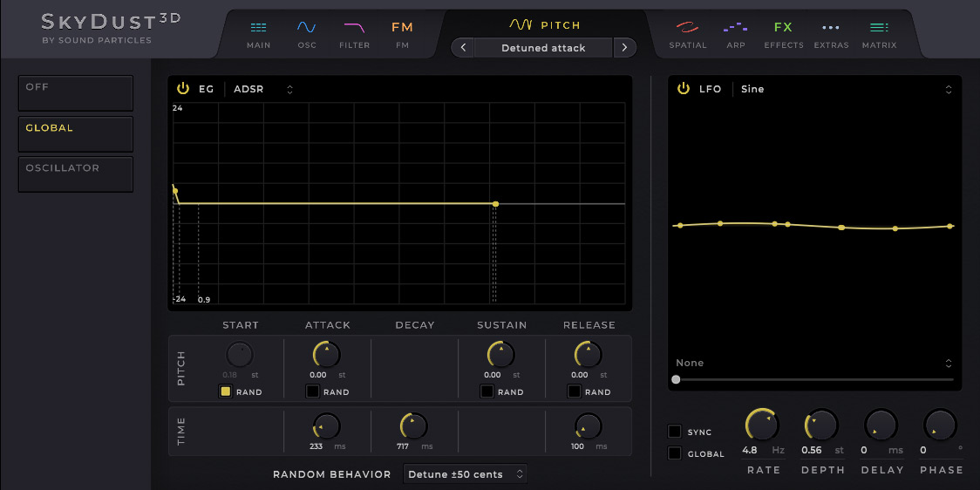Open the OSC waveform section

point(307,33)
